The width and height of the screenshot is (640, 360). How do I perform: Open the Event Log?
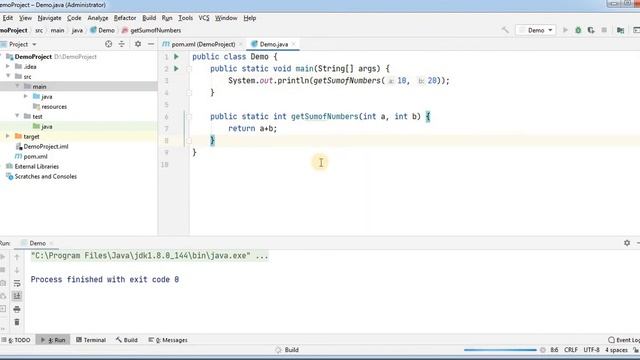[x=624, y=340]
